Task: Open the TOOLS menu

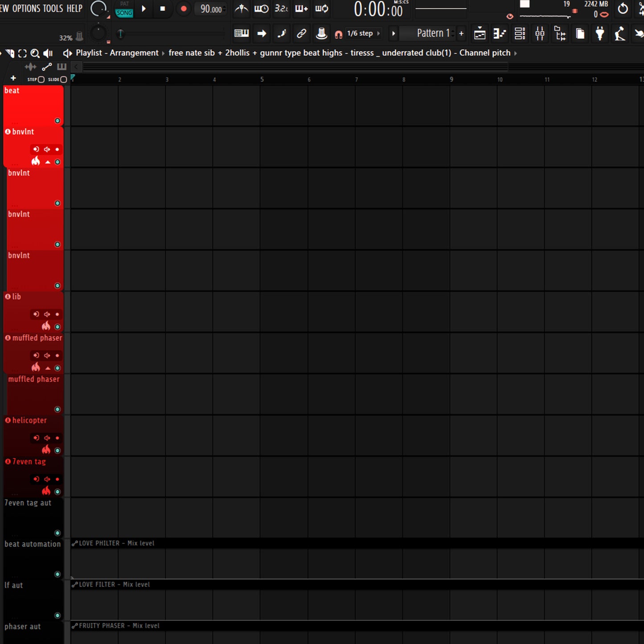Action: coord(53,8)
